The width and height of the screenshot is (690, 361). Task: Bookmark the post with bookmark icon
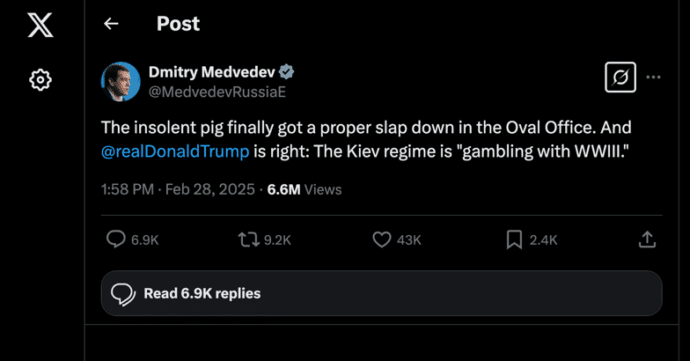[514, 239]
